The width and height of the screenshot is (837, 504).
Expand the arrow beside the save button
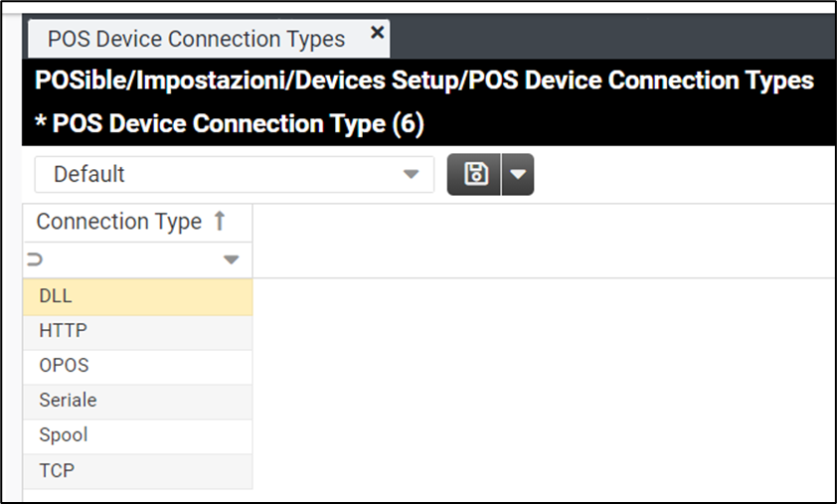pos(518,175)
